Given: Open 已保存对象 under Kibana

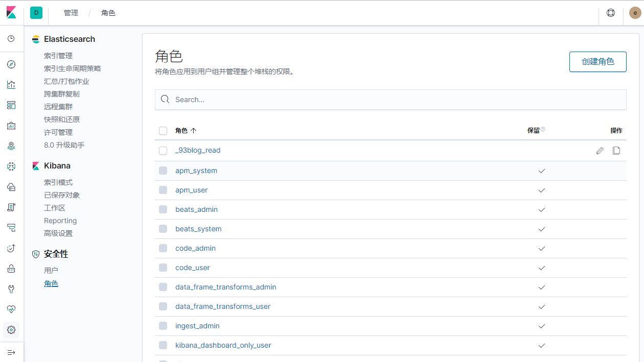Looking at the screenshot, I should click(x=62, y=195).
